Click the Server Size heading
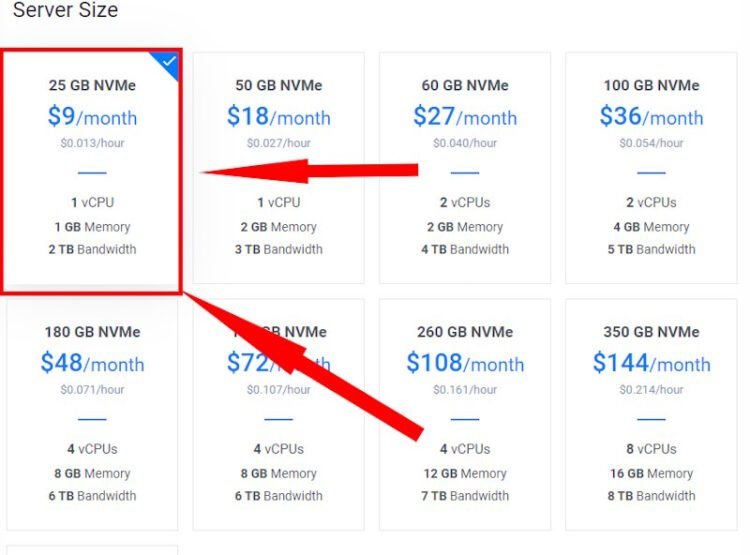Viewport: 750px width, 555px height. [x=66, y=10]
